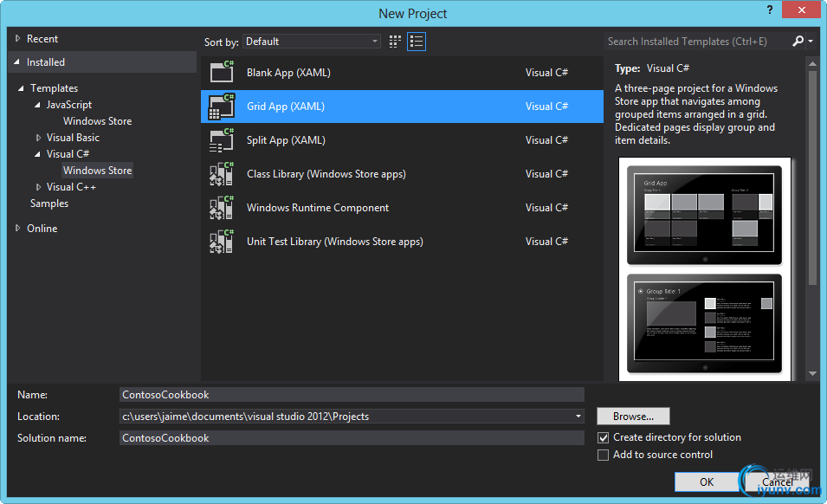Expand the Visual Basic tree node

pyautogui.click(x=39, y=138)
